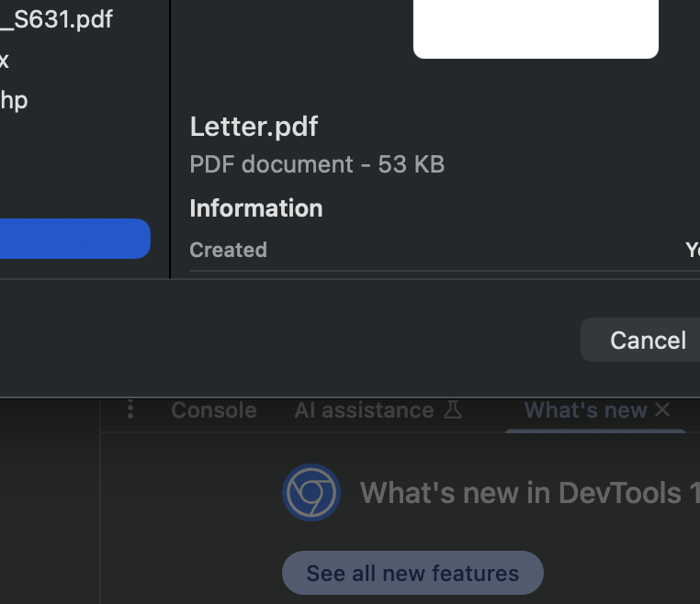
Task: Click the PDF document - 53 KB text
Action: pyautogui.click(x=317, y=164)
